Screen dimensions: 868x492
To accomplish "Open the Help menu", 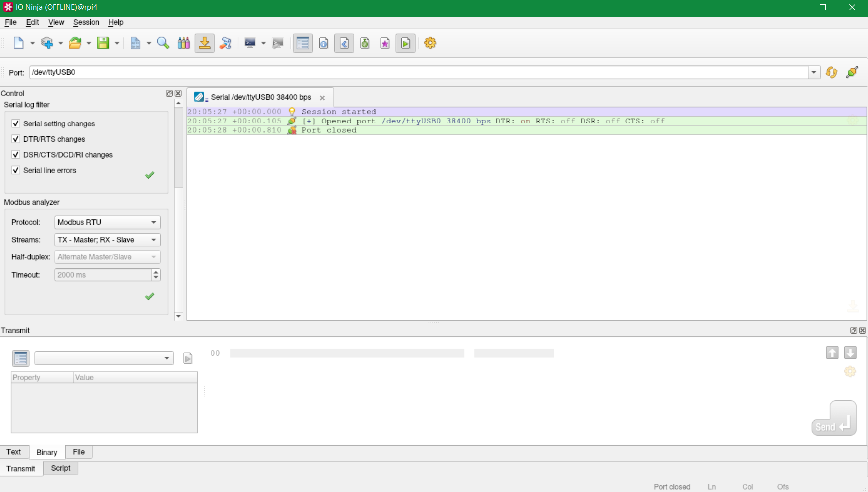I will tap(116, 22).
